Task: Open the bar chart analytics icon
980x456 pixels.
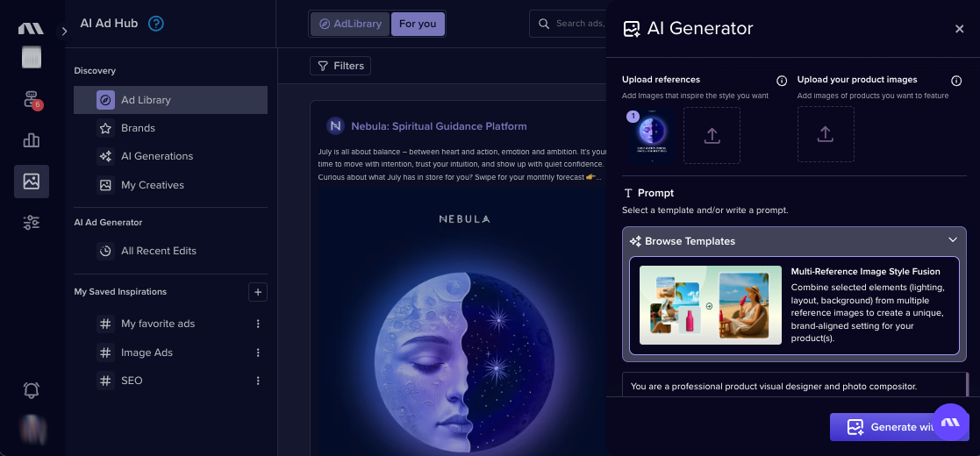Action: 32,140
